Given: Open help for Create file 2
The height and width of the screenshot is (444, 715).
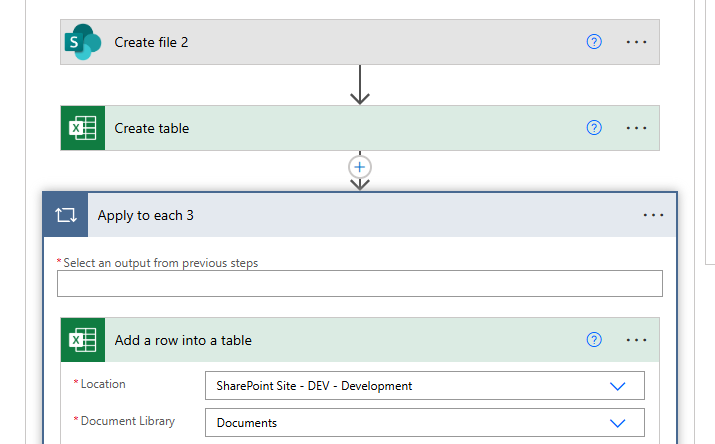Looking at the screenshot, I should [x=594, y=42].
